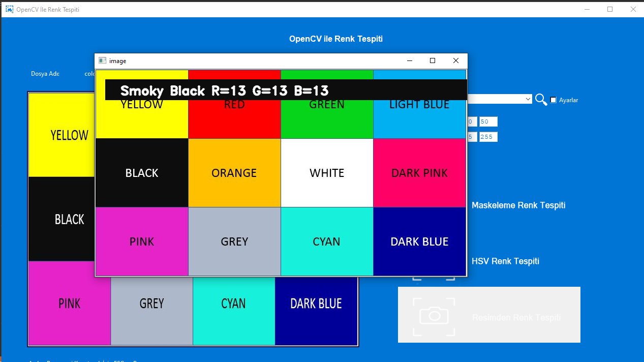Click GREY cell in main window preview
The width and height of the screenshot is (644, 362).
coord(151,311)
